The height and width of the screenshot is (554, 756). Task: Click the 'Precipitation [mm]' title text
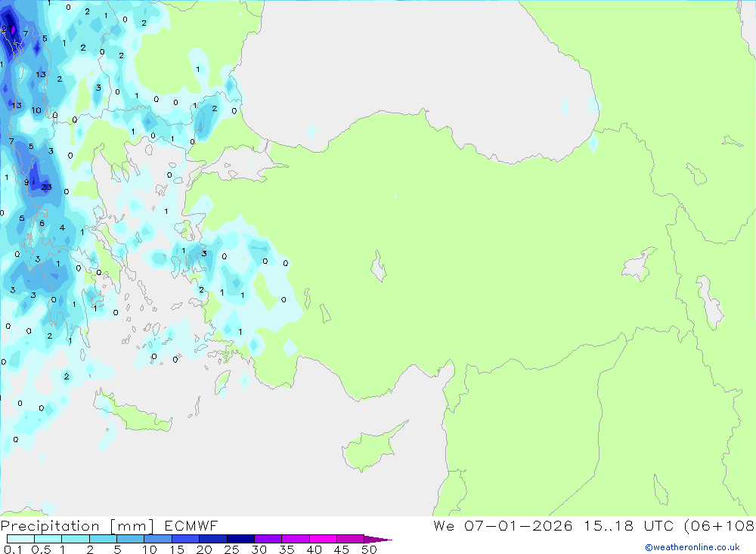(77, 526)
